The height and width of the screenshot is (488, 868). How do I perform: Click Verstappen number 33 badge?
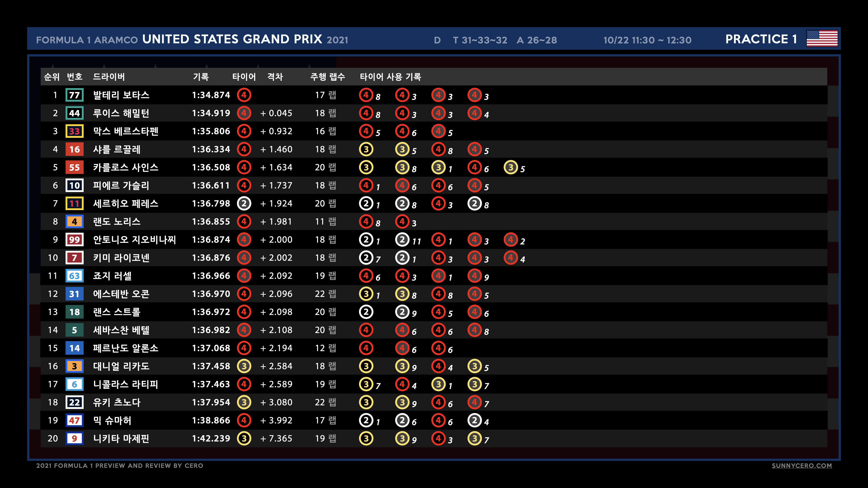[x=74, y=131]
